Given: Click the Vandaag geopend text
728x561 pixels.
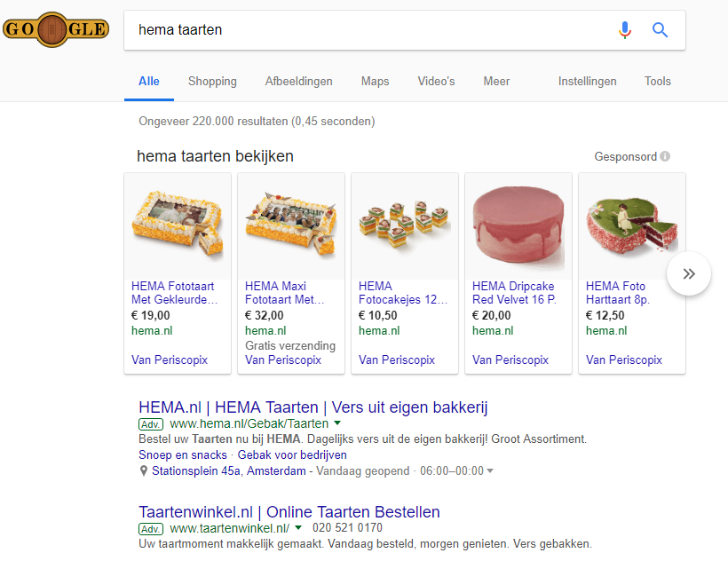Looking at the screenshot, I should [x=362, y=471].
